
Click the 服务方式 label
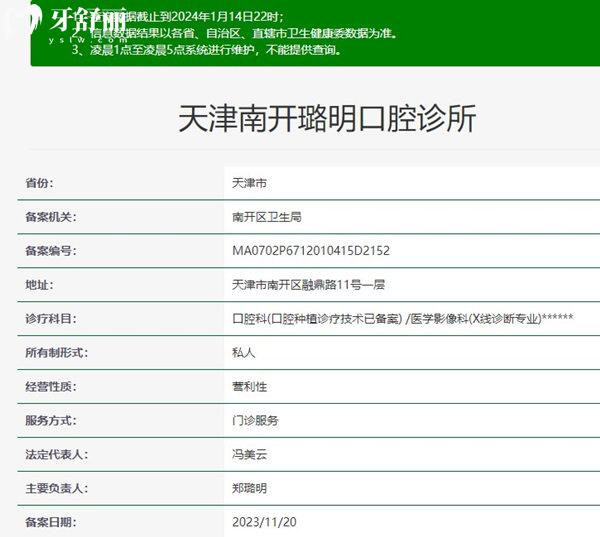click(x=51, y=420)
